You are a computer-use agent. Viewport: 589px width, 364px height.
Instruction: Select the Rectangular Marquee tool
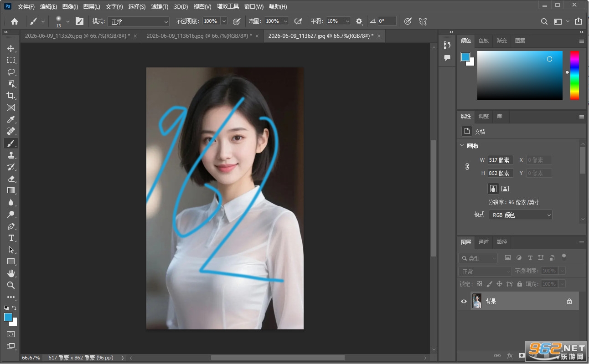tap(11, 60)
